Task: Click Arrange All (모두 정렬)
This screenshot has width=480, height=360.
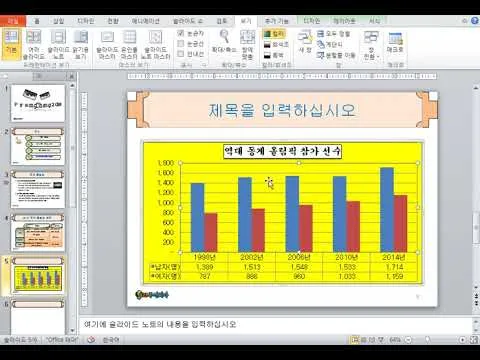Action: 333,34
